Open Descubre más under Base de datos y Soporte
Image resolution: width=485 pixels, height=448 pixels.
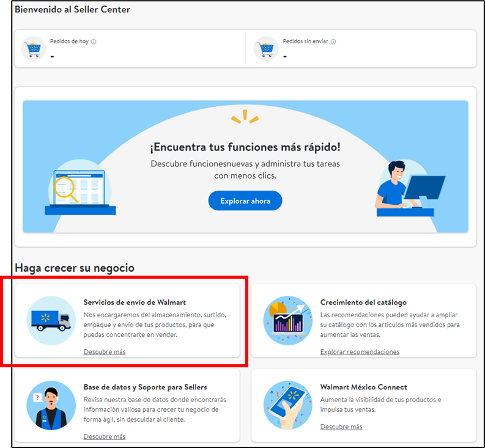click(105, 436)
